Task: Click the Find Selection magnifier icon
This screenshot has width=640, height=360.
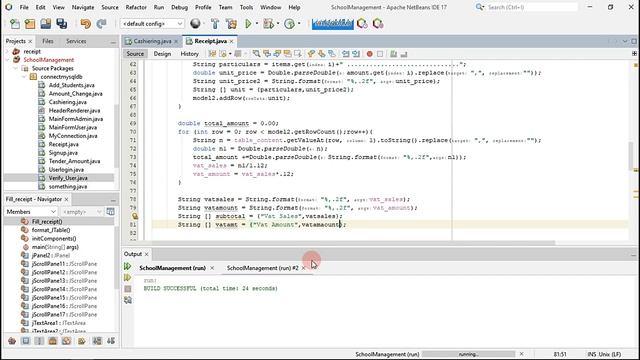Action: pos(256,54)
